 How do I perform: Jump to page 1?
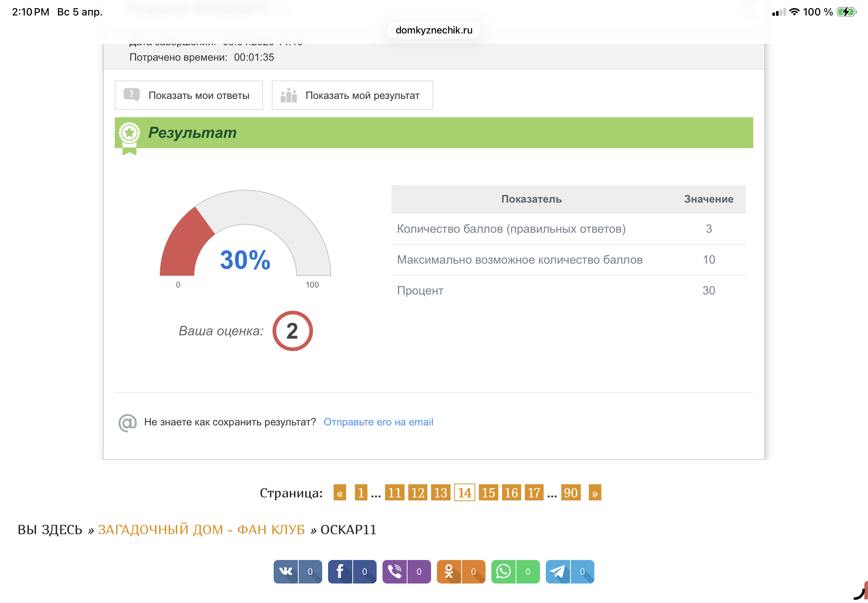click(361, 493)
